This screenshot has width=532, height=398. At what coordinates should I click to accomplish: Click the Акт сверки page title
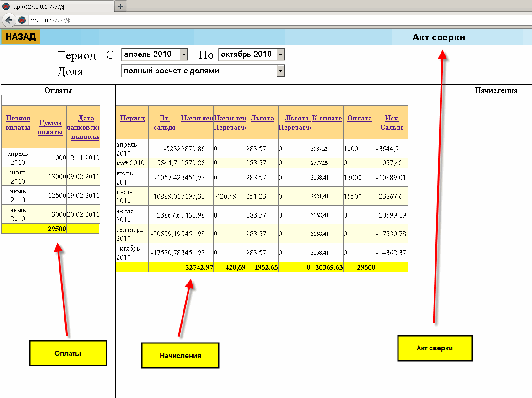439,38
